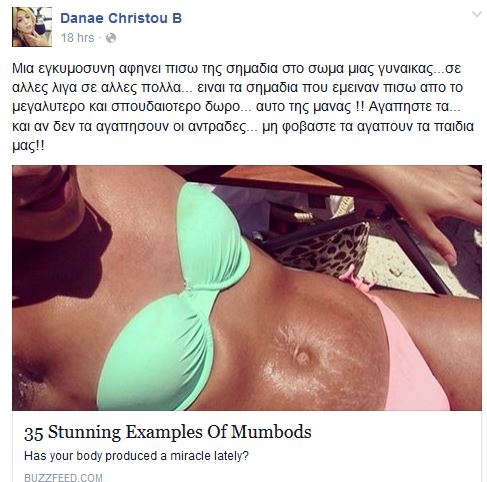This screenshot has width=487, height=482.
Task: Open Danae Christou B's profile picture
Action: (x=32, y=27)
